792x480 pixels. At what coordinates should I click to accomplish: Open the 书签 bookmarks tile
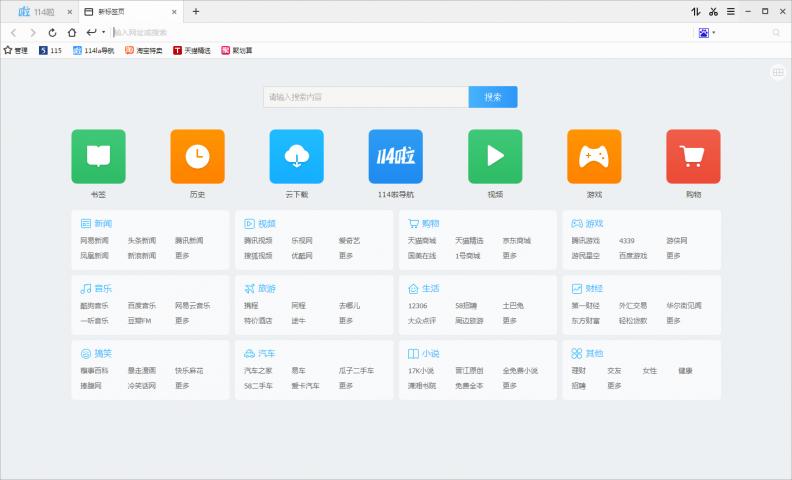coord(98,157)
